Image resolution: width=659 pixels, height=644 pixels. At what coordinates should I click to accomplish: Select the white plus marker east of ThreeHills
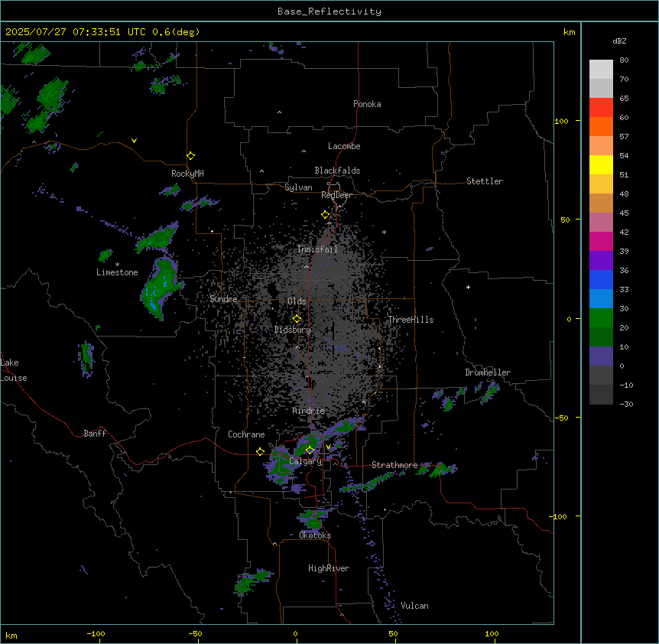point(468,287)
